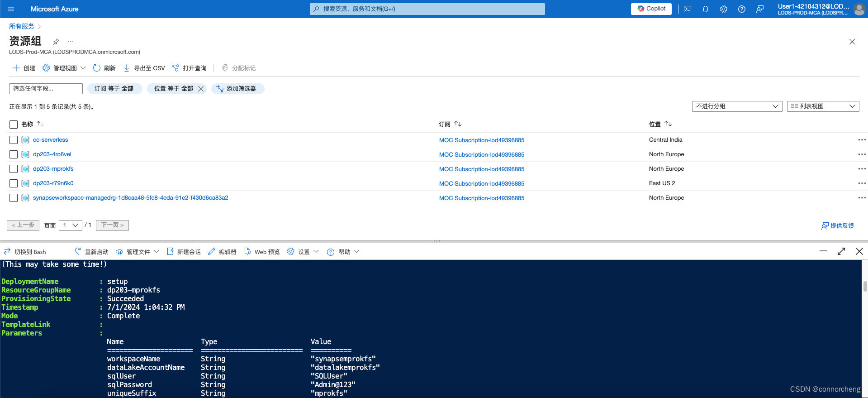Open more options ellipsis beside title
868x398 pixels.
71,42
